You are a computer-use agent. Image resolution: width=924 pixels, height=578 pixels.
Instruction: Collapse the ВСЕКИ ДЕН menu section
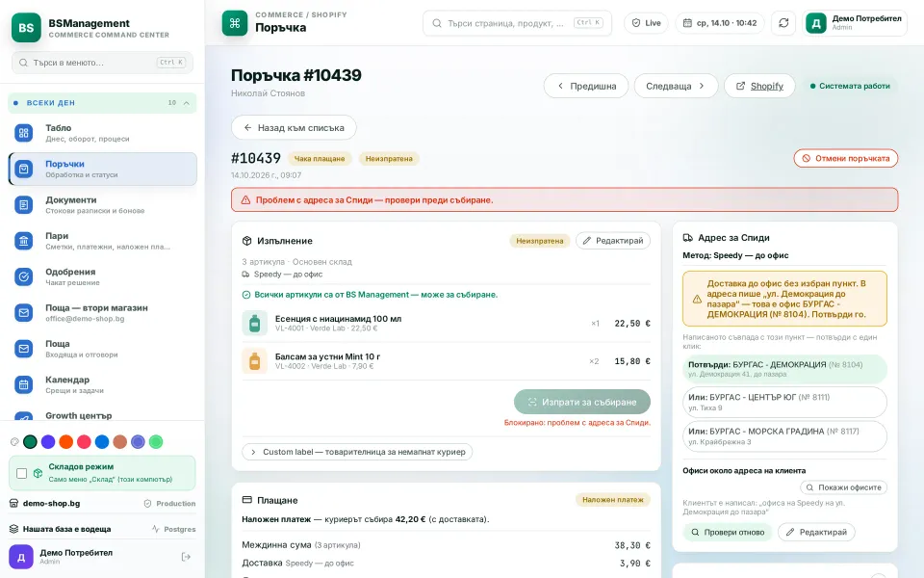click(x=102, y=103)
